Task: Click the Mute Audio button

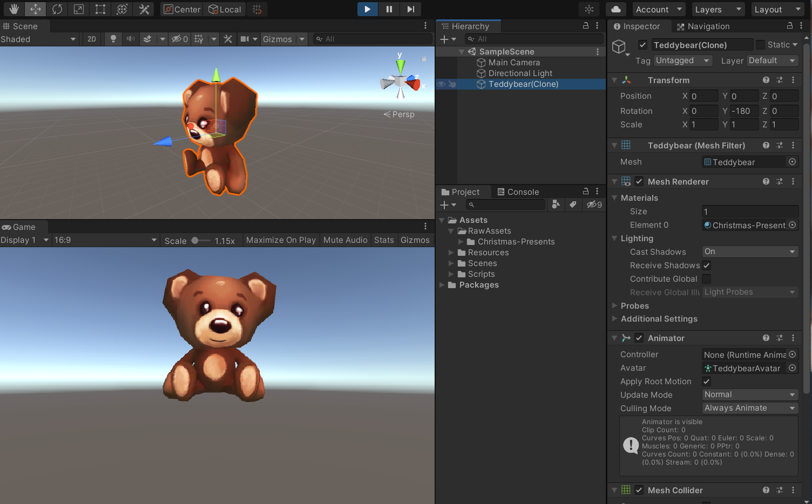Action: (345, 240)
